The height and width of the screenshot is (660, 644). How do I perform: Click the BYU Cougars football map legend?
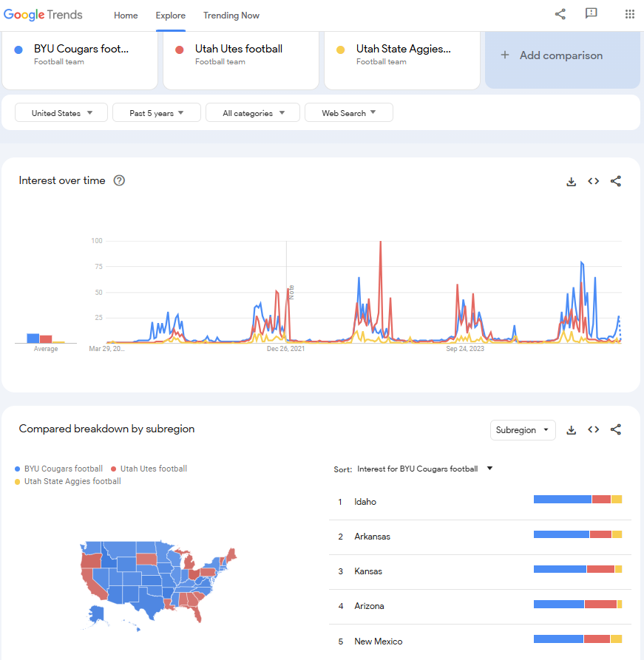(x=59, y=469)
